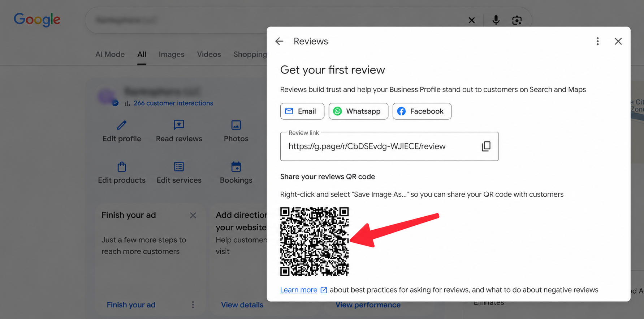Open the three-dot menu in Reviews dialog
This screenshot has height=319, width=644.
pos(597,41)
